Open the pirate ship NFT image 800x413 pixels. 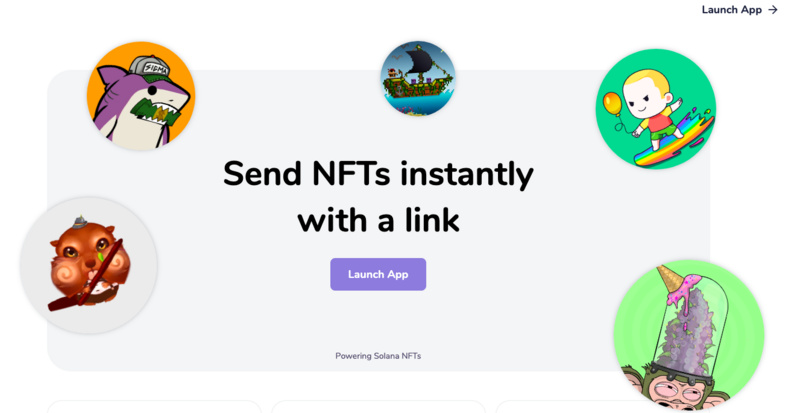pos(418,78)
